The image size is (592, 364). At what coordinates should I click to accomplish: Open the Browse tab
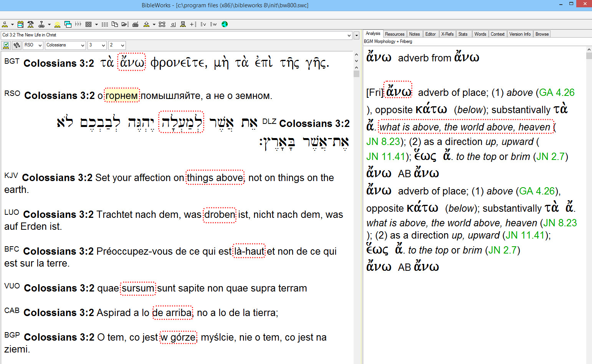pos(542,34)
